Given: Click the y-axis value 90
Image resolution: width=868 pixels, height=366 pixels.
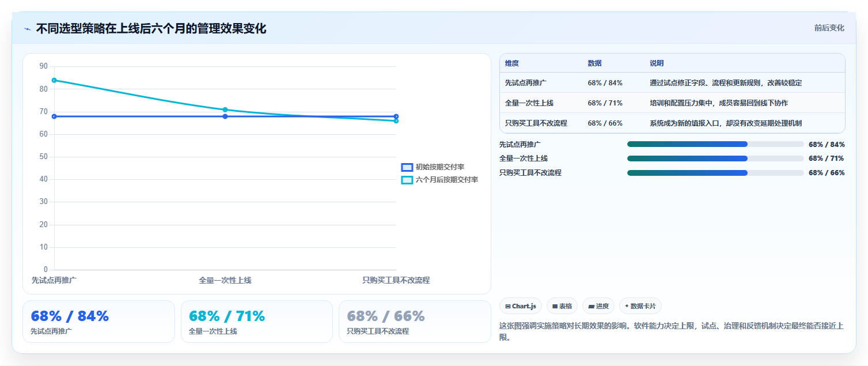Looking at the screenshot, I should coord(44,66).
